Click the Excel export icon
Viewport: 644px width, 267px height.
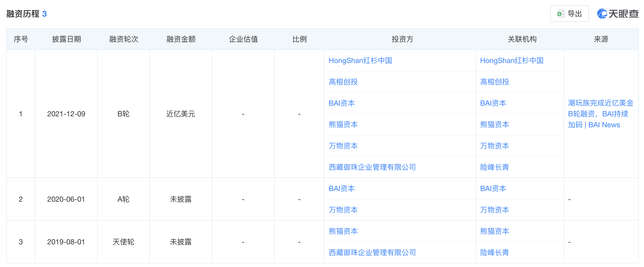tap(561, 14)
